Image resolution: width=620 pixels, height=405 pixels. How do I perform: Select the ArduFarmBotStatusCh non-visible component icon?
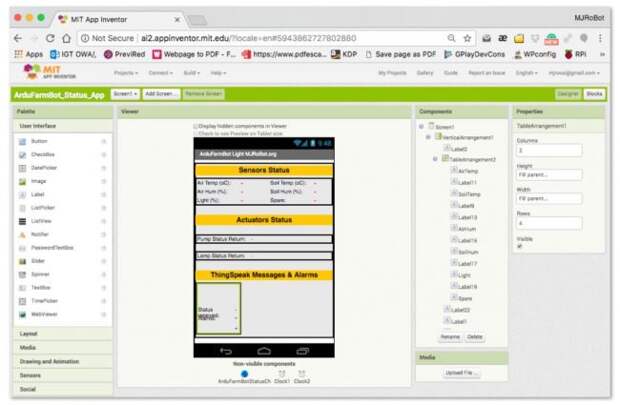(244, 373)
